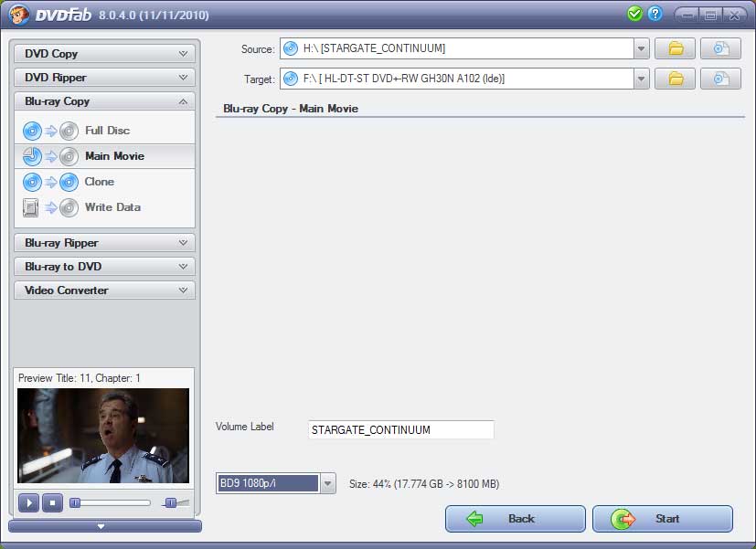Click Preview Title: 11, Chapter: 1 text

pyautogui.click(x=79, y=378)
